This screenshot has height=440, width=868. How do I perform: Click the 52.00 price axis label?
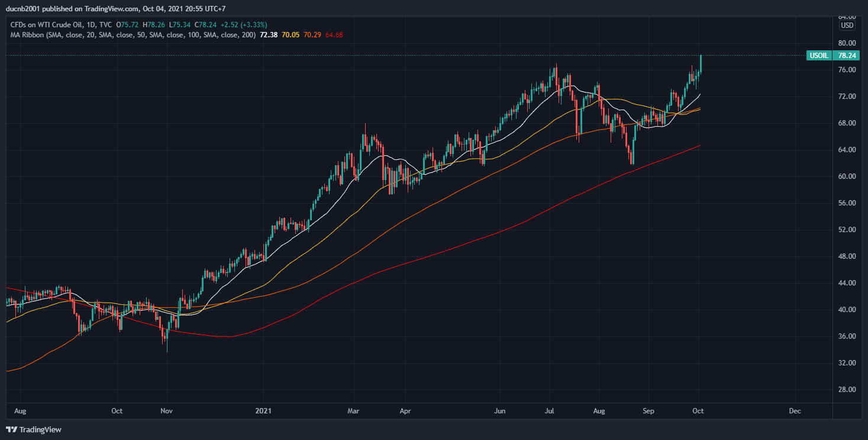[847, 230]
